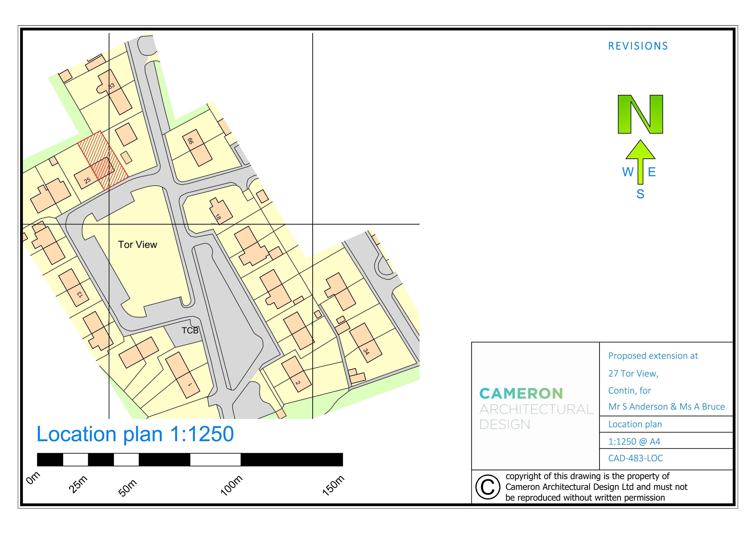Image resolution: width=756 pixels, height=534 pixels.
Task: Click house number 18 on map
Action: pyautogui.click(x=218, y=217)
